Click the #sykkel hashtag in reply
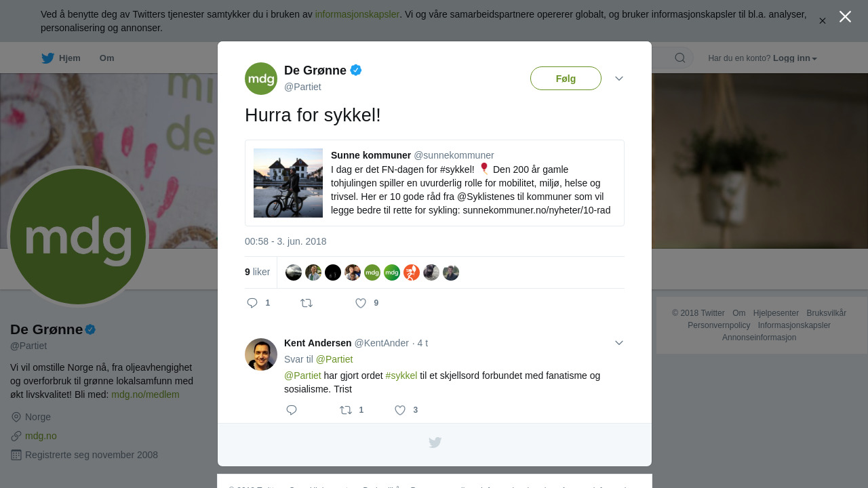The image size is (868, 488). point(401,375)
